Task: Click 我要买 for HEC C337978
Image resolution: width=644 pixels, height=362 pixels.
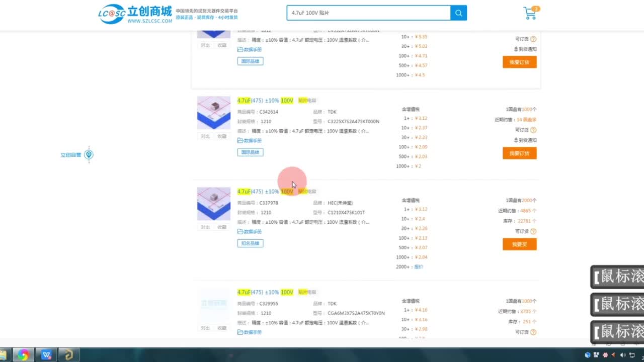Action: click(x=519, y=244)
